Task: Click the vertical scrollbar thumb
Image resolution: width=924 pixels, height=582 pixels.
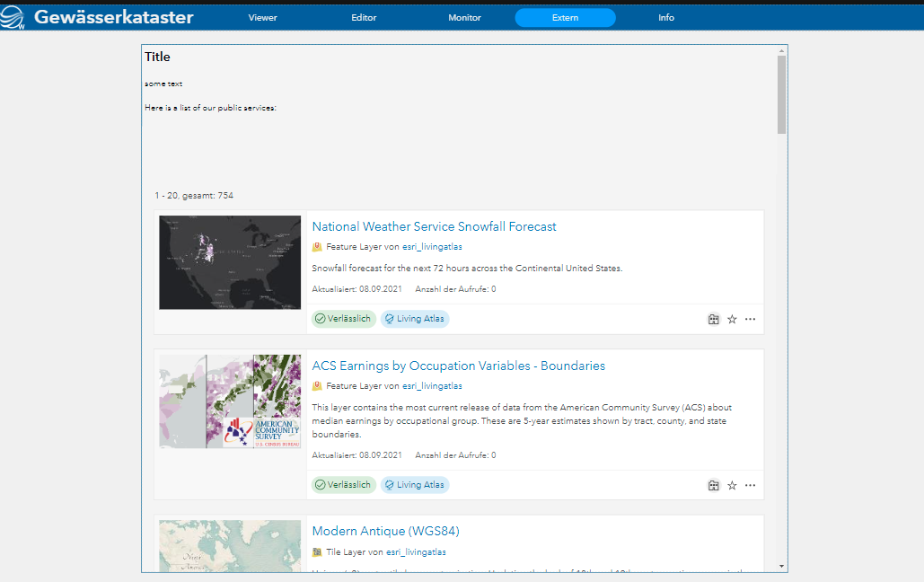Action: [781, 95]
